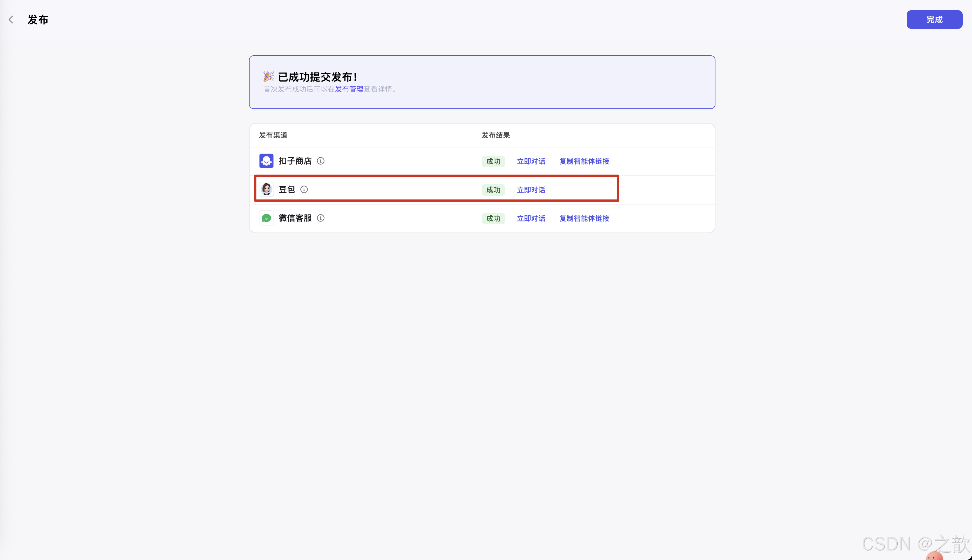The width and height of the screenshot is (972, 560).
Task: Click the 扣子商店 channel icon
Action: click(x=266, y=161)
